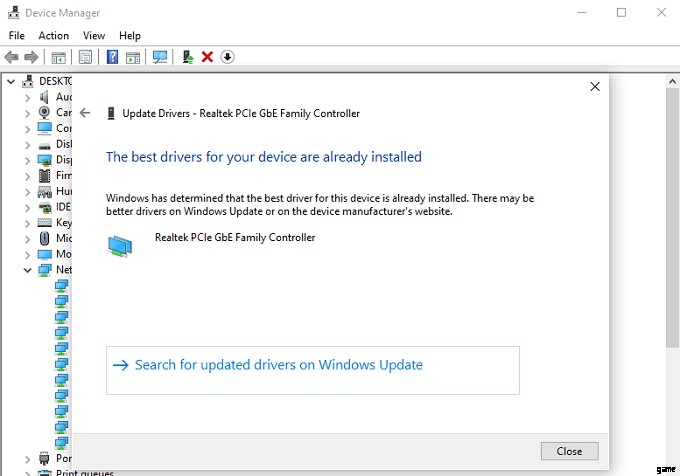
Task: Click Scan for hardware changes monitor icon
Action: (x=159, y=57)
